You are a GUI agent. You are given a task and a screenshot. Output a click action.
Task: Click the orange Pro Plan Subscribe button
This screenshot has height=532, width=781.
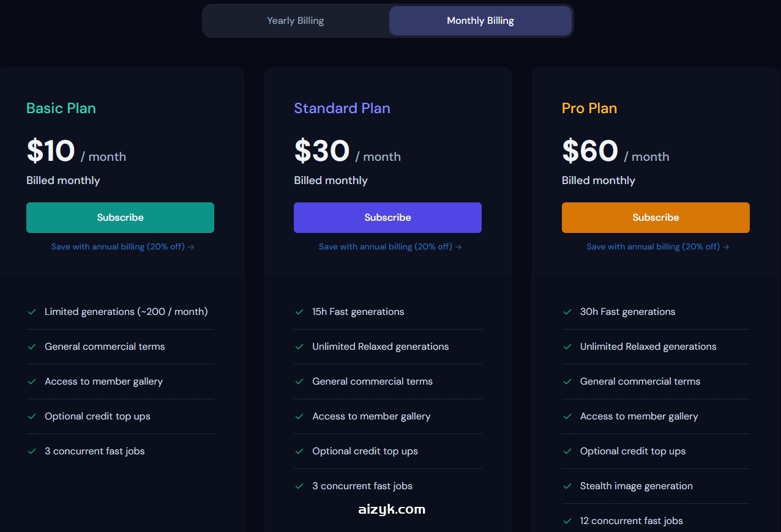656,218
